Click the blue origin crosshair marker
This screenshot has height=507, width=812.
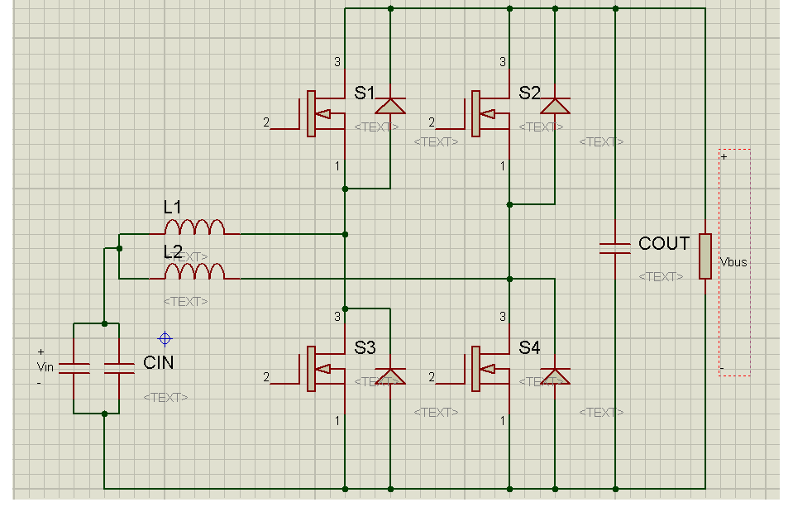[x=165, y=339]
